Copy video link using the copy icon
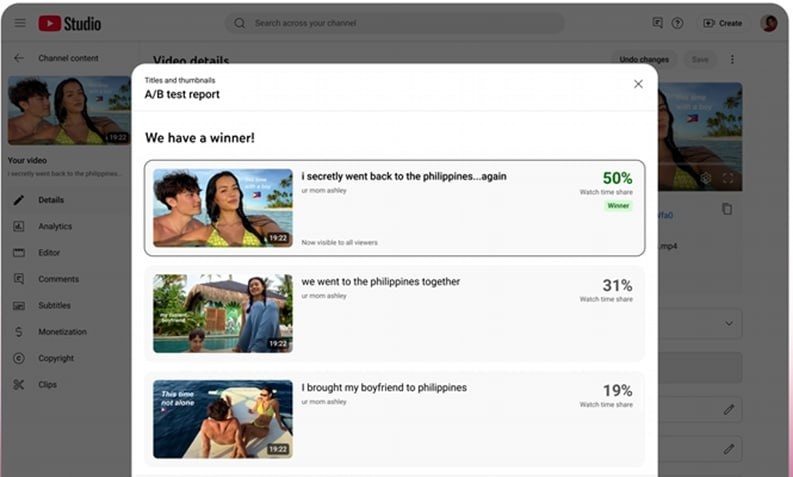 pyautogui.click(x=727, y=208)
